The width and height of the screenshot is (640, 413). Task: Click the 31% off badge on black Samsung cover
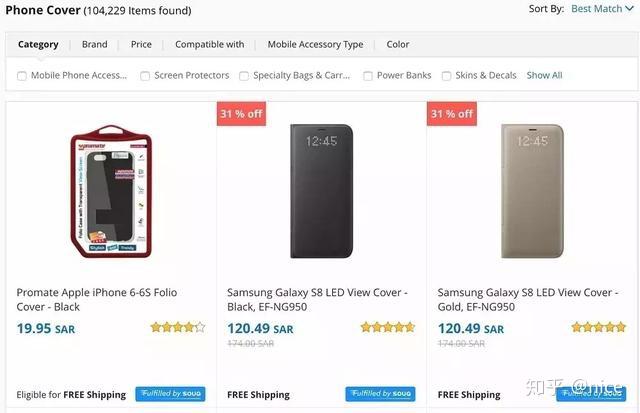pos(241,114)
